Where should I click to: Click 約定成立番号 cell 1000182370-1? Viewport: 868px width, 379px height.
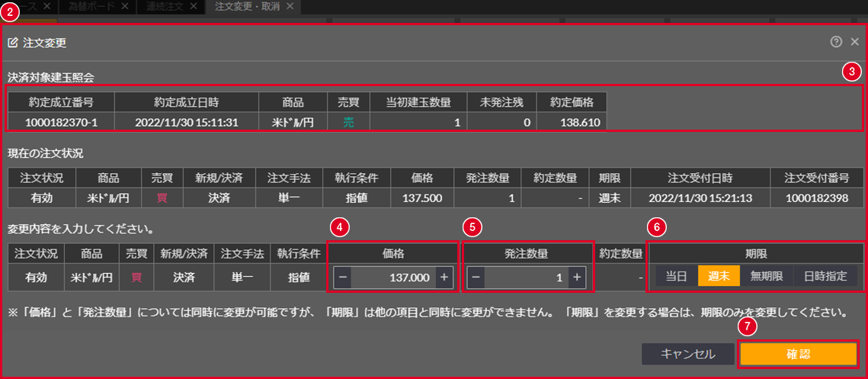point(61,123)
